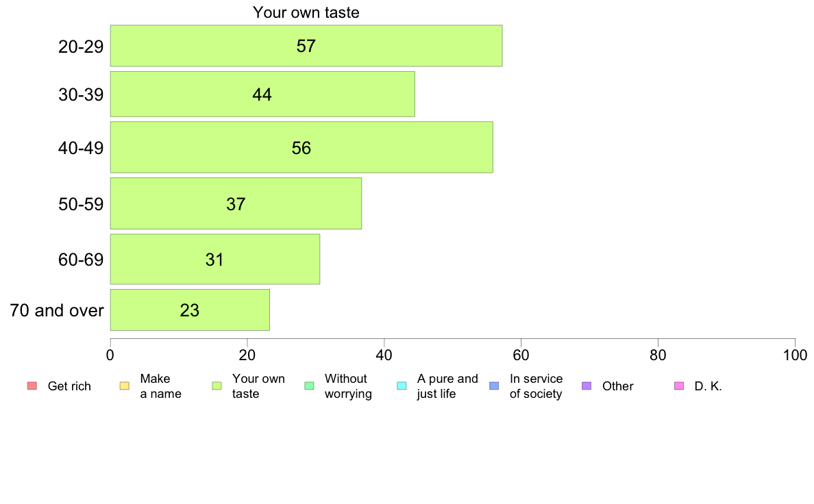
Task: Click the Without worrying legend label
Action: coord(348,386)
